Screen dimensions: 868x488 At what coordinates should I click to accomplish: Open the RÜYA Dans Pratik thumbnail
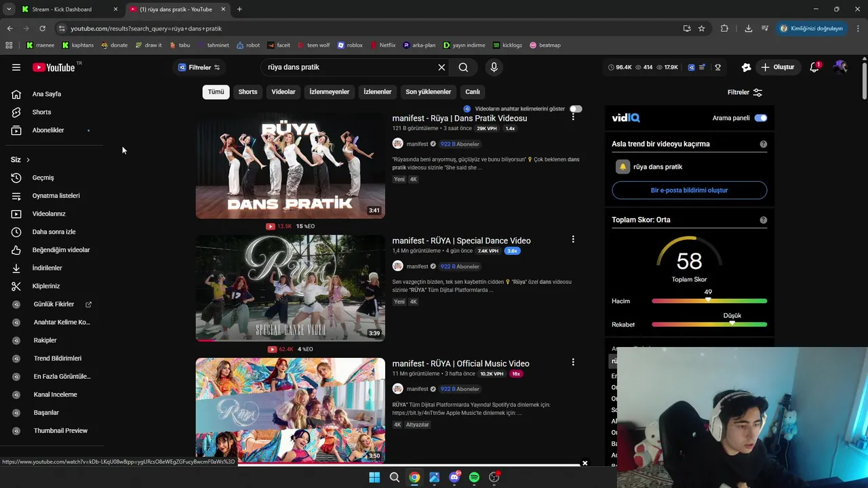pyautogui.click(x=290, y=165)
